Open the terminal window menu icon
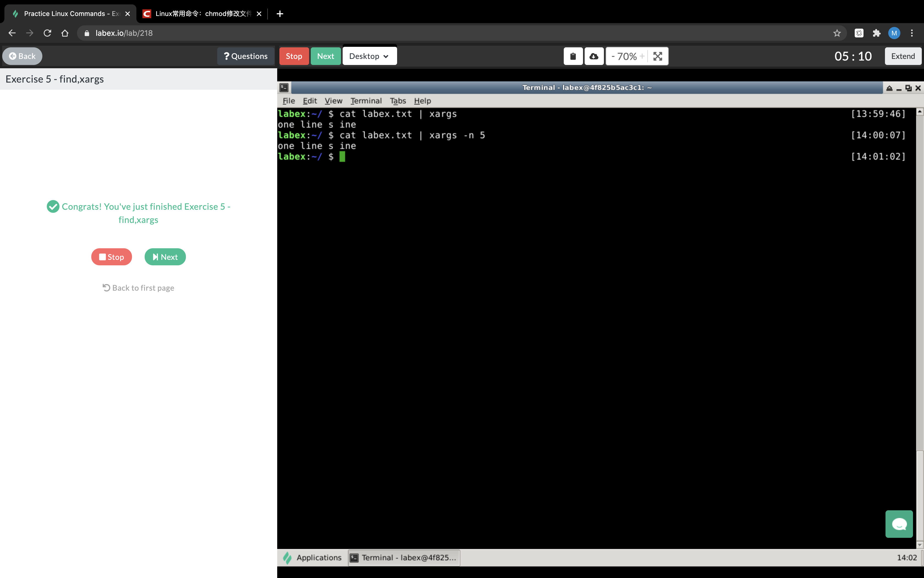The height and width of the screenshot is (578, 924). point(284,88)
